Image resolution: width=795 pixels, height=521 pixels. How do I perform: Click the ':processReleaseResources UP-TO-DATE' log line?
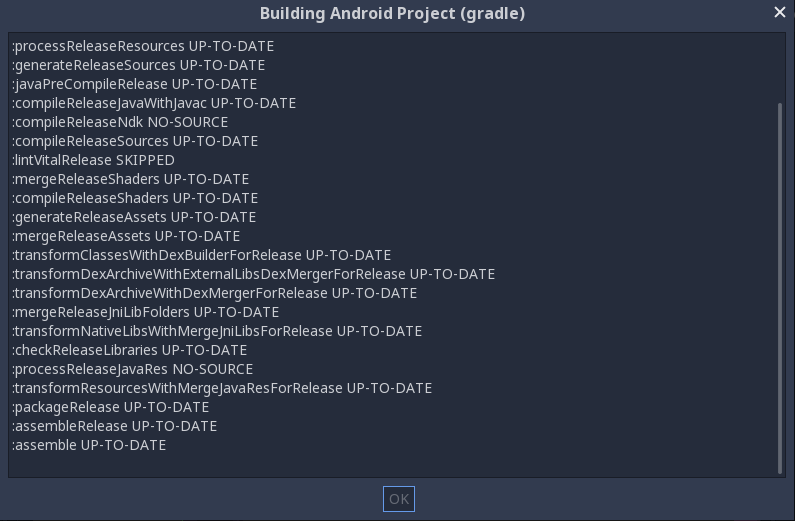143,46
